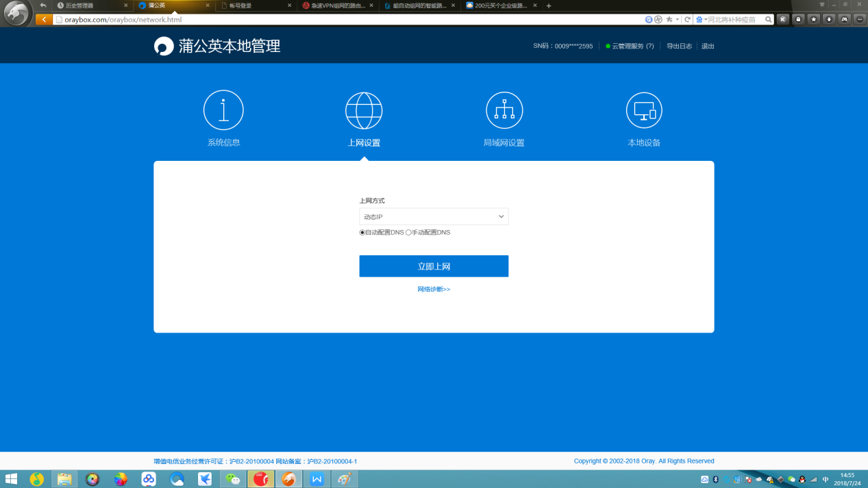Image resolution: width=868 pixels, height=488 pixels.
Task: Select 自动配置DNS radio option
Action: (362, 233)
